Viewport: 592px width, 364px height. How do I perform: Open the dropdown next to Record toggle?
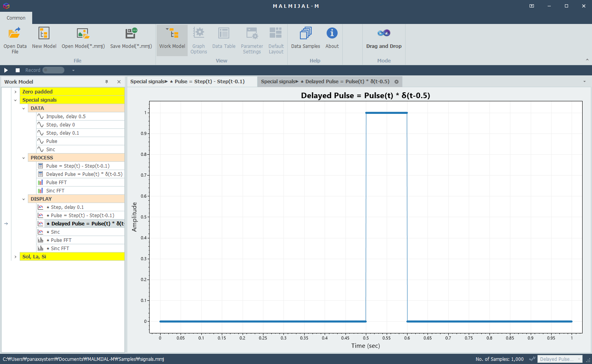[x=73, y=70]
